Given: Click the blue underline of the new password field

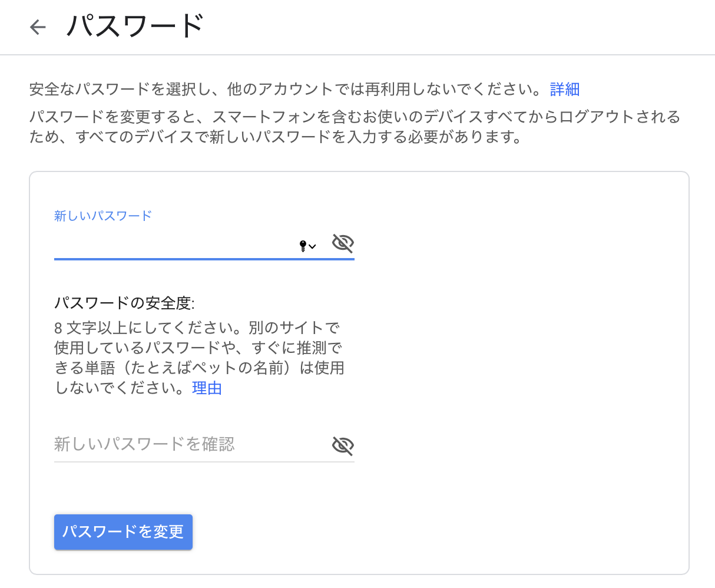Looking at the screenshot, I should [x=204, y=259].
